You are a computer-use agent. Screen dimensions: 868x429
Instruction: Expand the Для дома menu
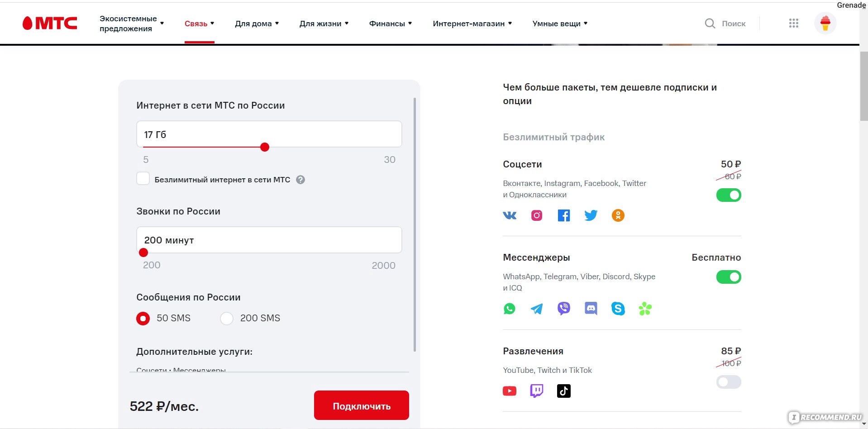(257, 24)
